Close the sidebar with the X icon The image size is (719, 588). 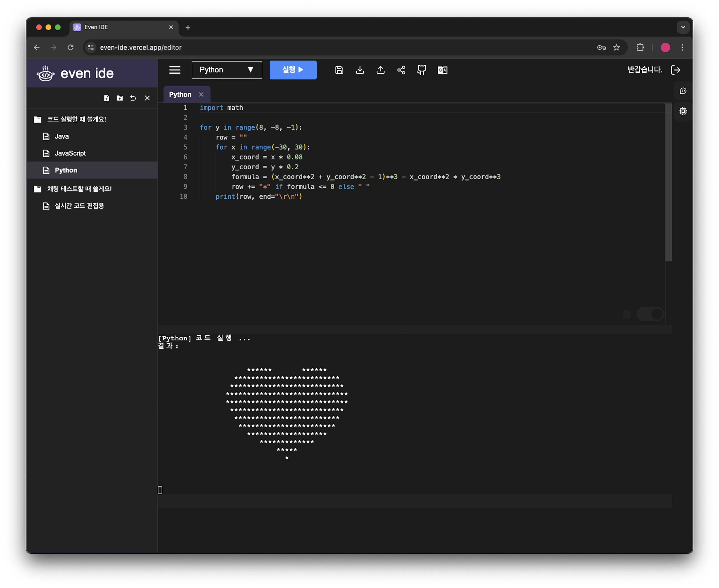click(x=147, y=98)
